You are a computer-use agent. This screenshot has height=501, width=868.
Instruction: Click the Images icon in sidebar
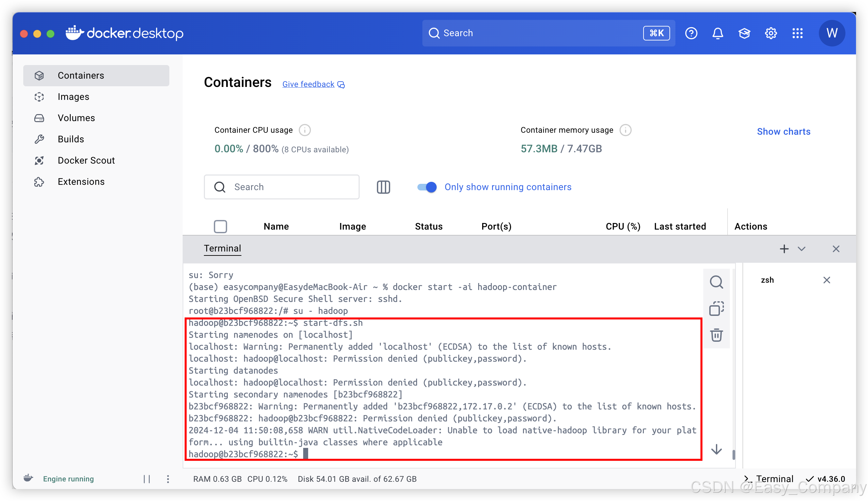click(39, 97)
